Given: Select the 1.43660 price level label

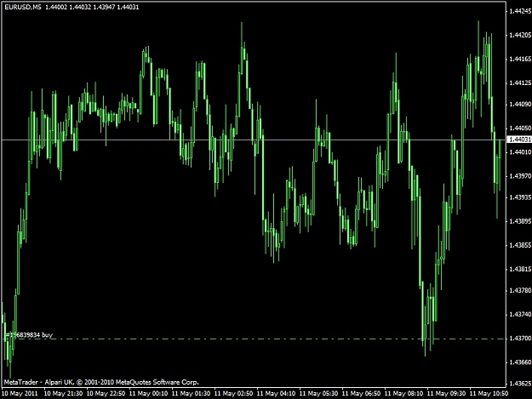Looking at the screenshot, I should [x=520, y=362].
